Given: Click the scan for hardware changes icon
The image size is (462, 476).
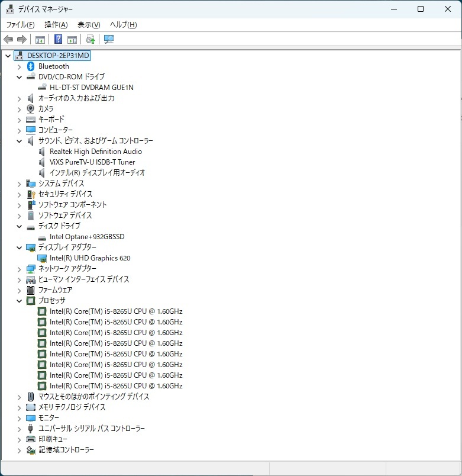Looking at the screenshot, I should click(109, 39).
